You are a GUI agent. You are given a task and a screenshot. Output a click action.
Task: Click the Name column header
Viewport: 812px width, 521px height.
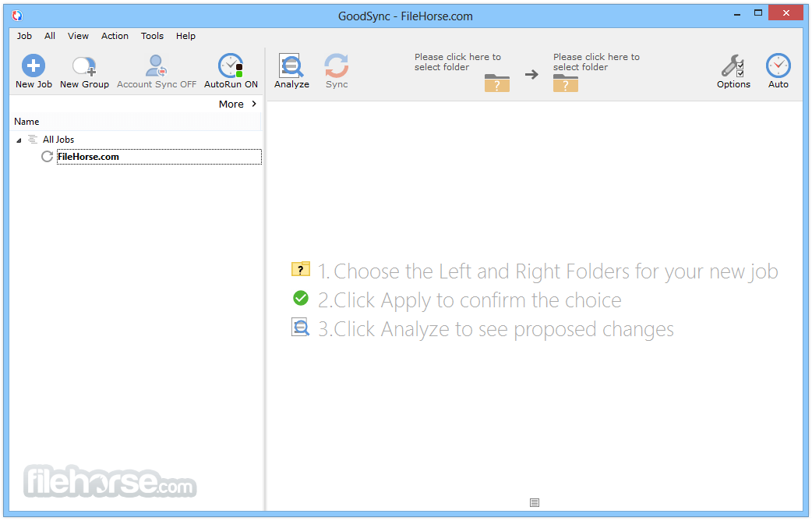(136, 122)
